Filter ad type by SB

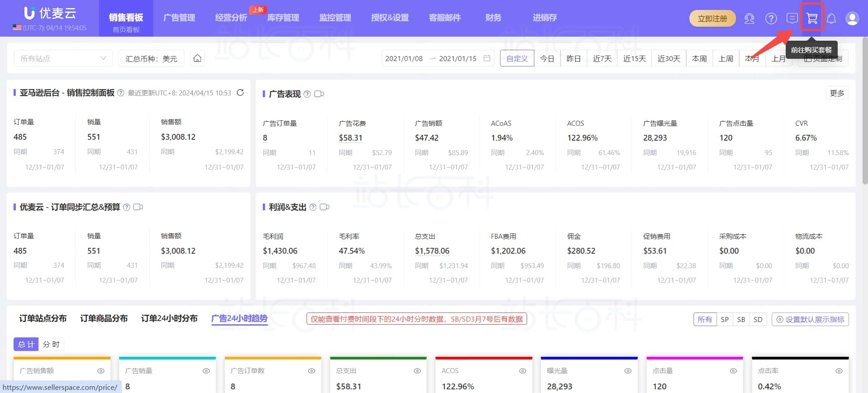pos(741,320)
